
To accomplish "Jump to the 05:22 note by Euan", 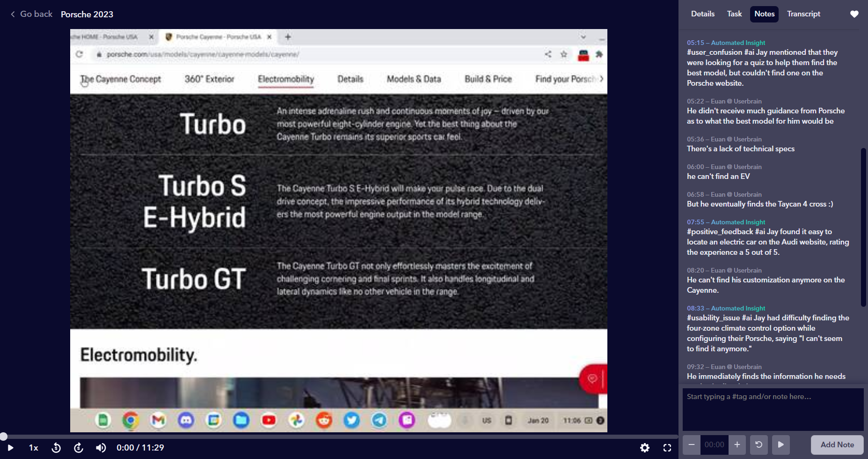I will click(695, 101).
